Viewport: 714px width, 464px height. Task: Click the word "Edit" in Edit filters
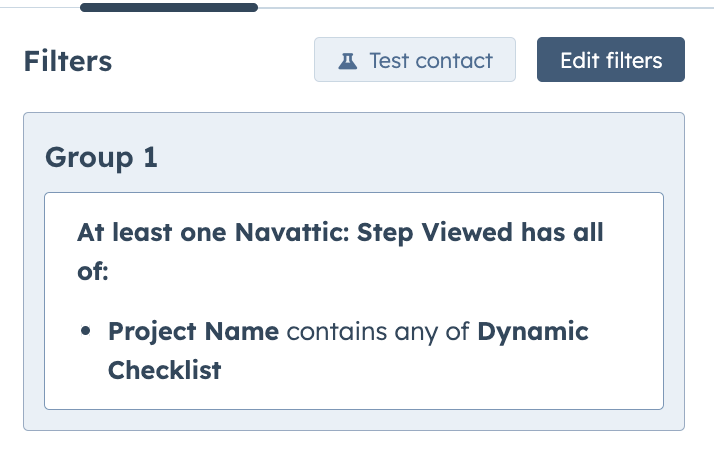pyautogui.click(x=579, y=60)
